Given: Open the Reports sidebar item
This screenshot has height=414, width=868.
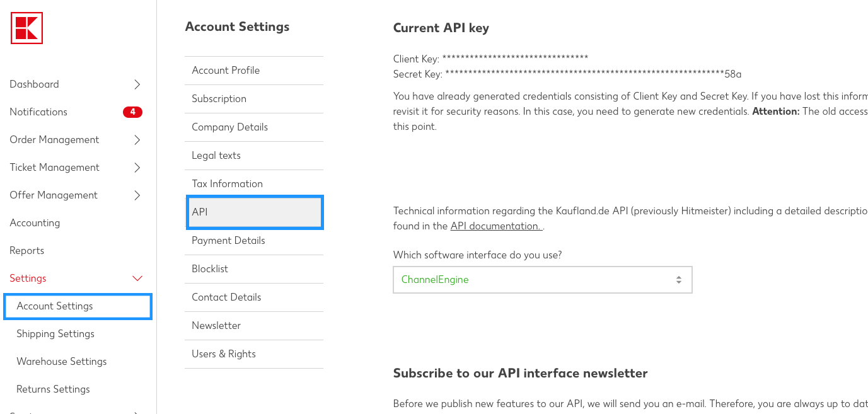Looking at the screenshot, I should click(x=27, y=251).
